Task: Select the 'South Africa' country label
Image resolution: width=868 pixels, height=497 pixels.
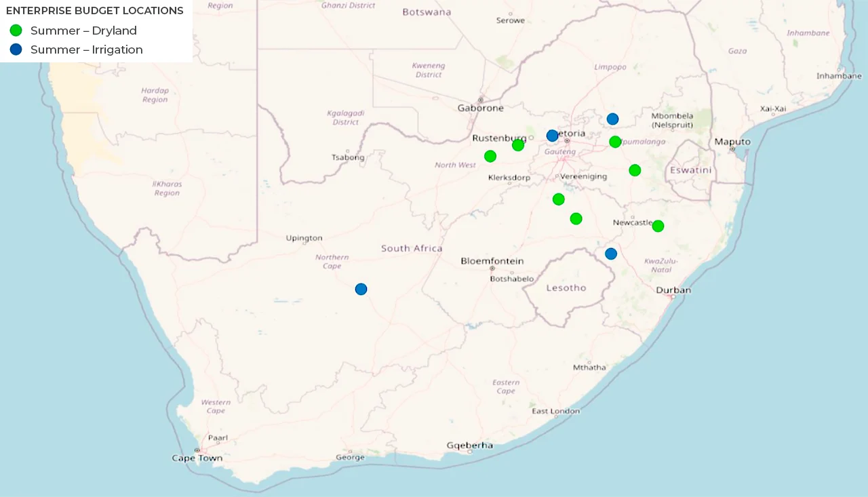Action: click(412, 248)
